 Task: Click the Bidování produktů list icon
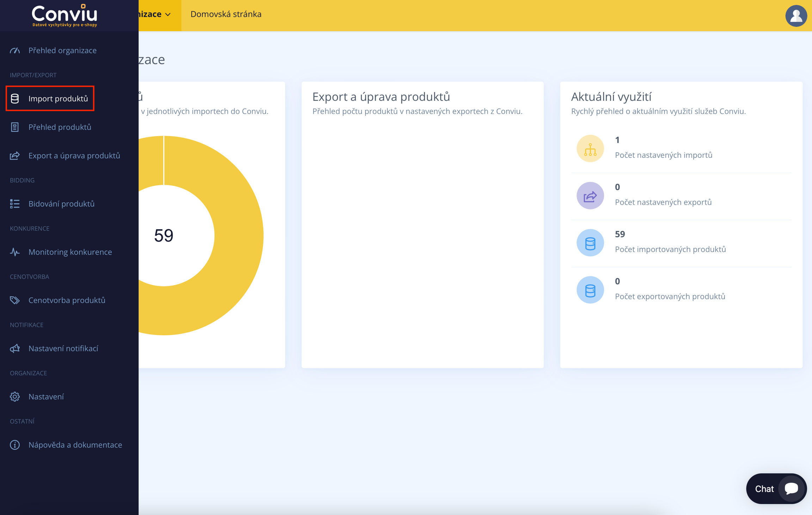(15, 204)
